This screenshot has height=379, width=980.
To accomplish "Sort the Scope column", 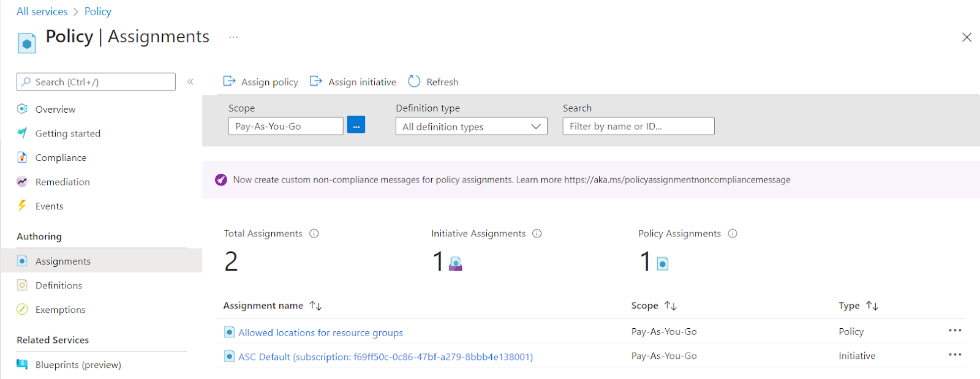I will coord(671,306).
